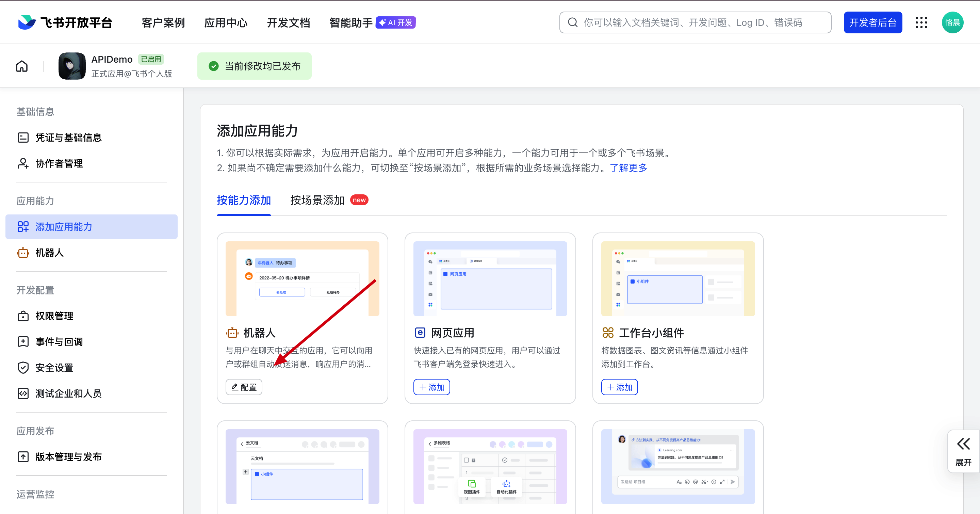The height and width of the screenshot is (514, 980).
Task: Click the 了解更多 link
Action: (628, 168)
